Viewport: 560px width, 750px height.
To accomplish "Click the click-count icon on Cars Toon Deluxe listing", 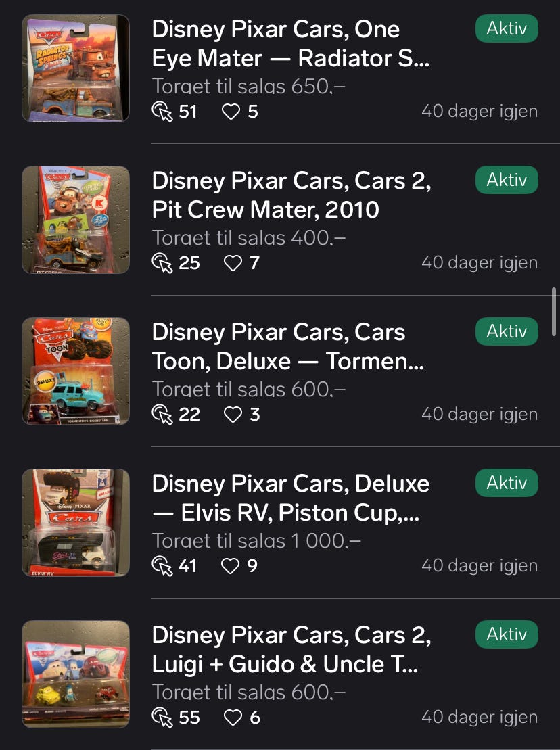I will [x=163, y=415].
